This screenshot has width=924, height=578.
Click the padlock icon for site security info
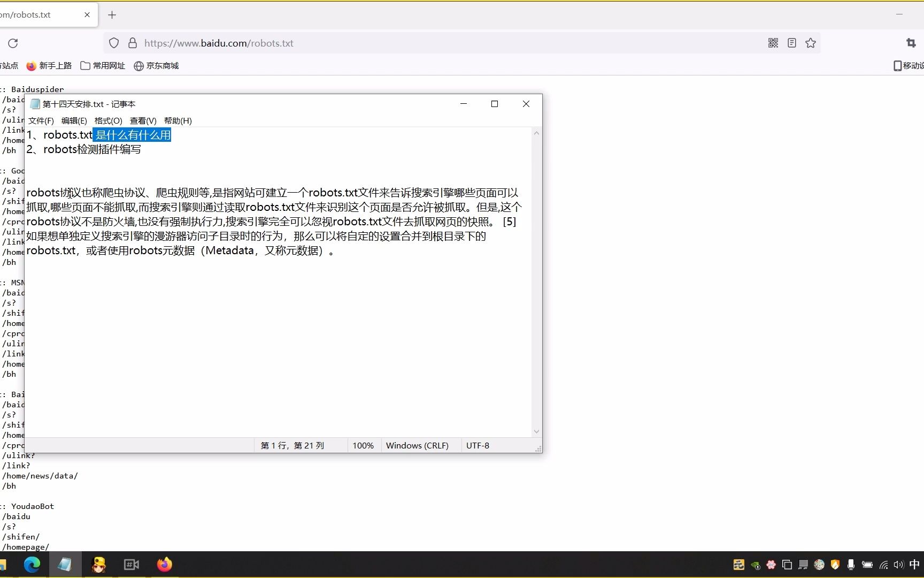(132, 43)
